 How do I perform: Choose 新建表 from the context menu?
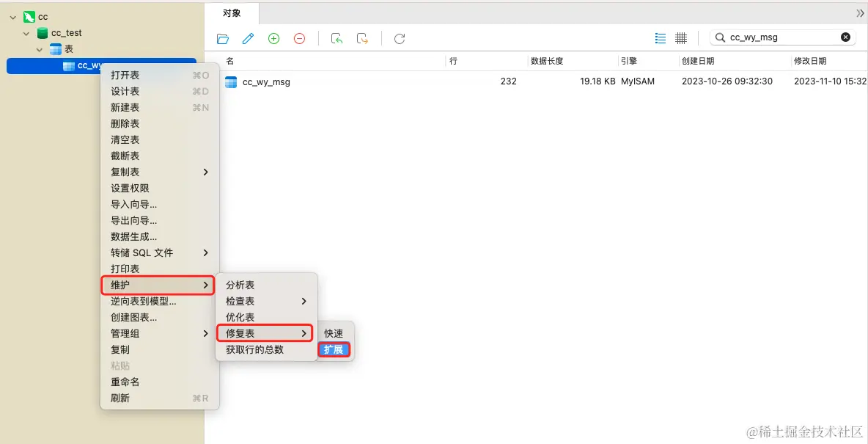tap(160, 107)
